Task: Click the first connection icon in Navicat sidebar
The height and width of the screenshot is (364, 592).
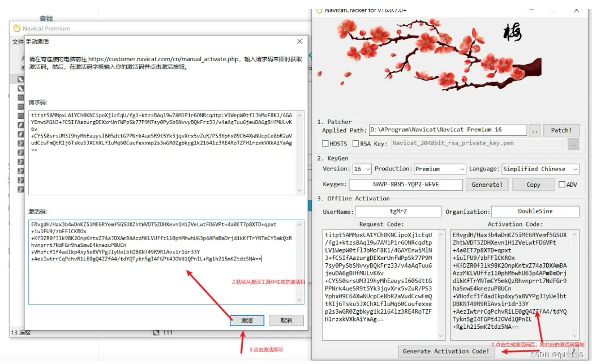Action: pyautogui.click(x=21, y=79)
